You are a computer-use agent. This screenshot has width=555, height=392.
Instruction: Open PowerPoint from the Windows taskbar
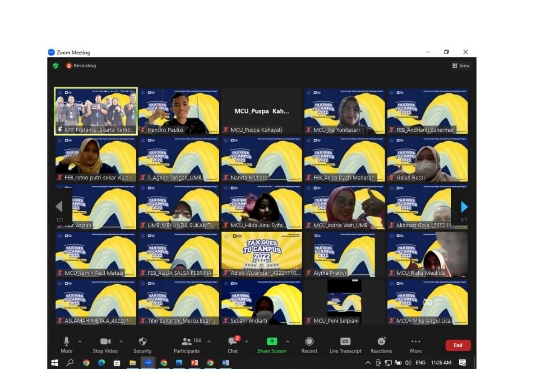[x=194, y=363]
